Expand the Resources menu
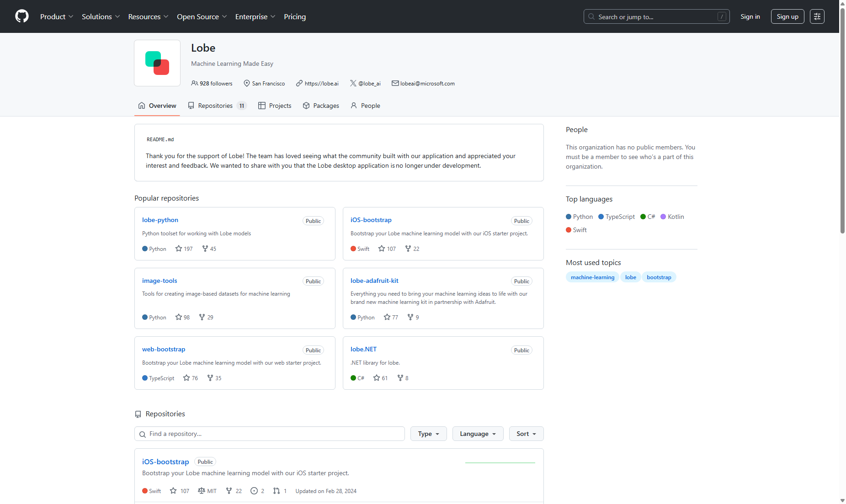Image resolution: width=846 pixels, height=504 pixels. [x=149, y=16]
